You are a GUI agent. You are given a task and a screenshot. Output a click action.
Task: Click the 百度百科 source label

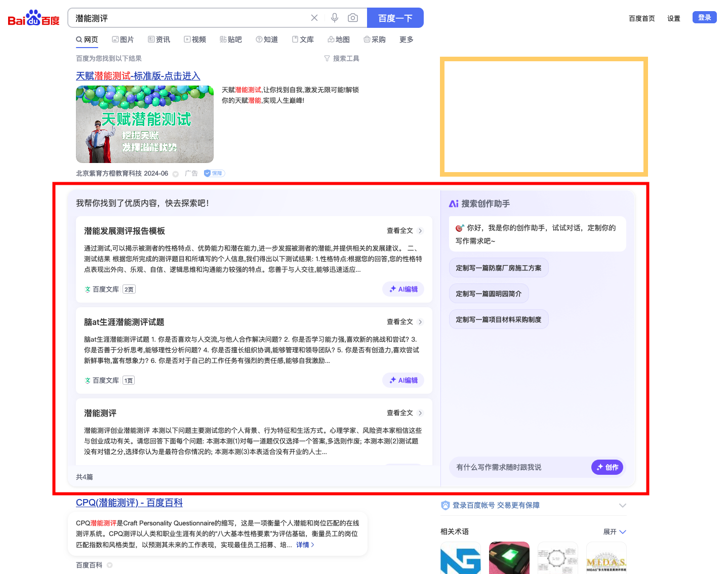pos(89,565)
